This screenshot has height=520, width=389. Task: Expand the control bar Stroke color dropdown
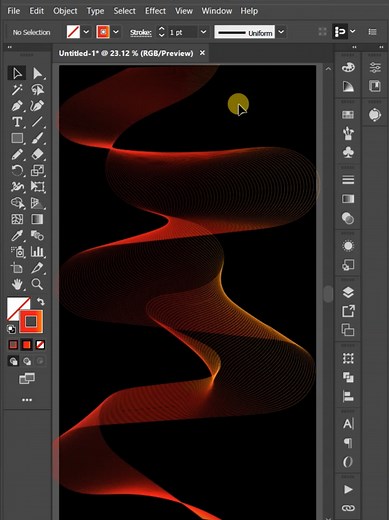tap(116, 32)
